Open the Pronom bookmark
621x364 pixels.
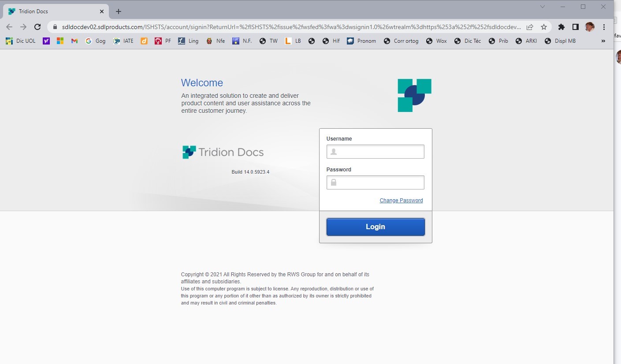click(361, 41)
